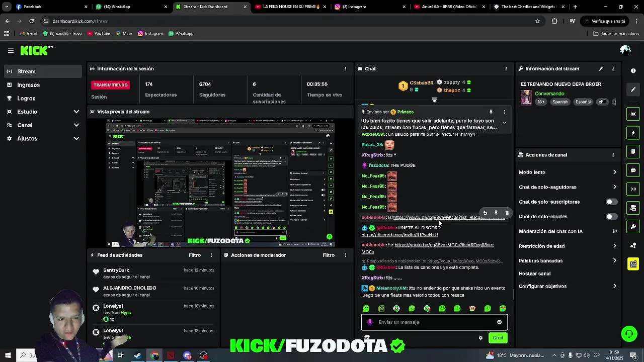
Task: Click the chat bubble icon in the right sidebar
Action: pos(633,170)
